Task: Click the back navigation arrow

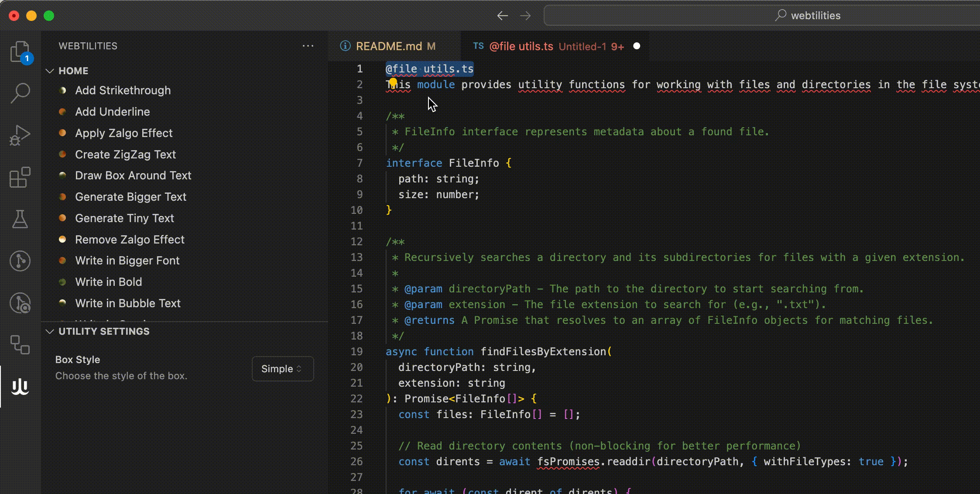Action: [x=502, y=16]
